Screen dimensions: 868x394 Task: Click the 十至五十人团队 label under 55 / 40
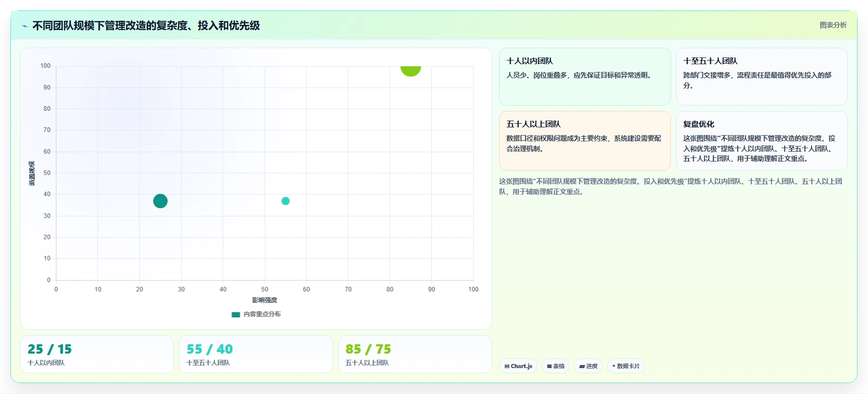(208, 363)
